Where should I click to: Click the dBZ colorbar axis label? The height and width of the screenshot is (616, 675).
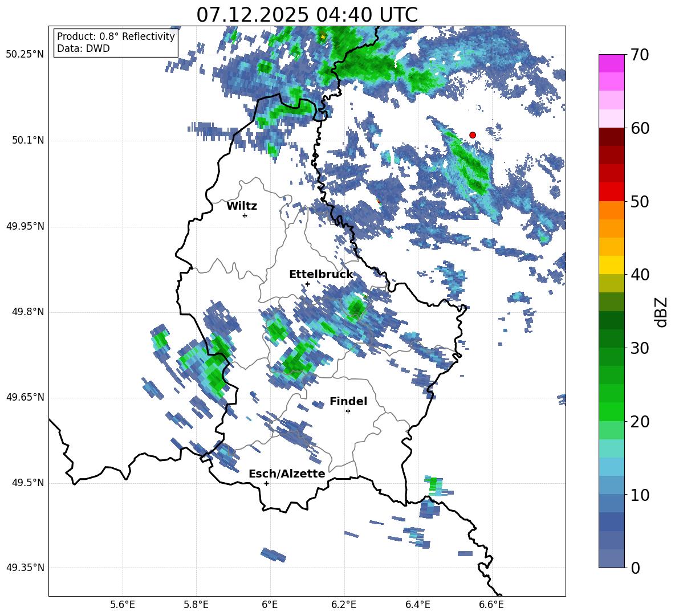tap(661, 312)
